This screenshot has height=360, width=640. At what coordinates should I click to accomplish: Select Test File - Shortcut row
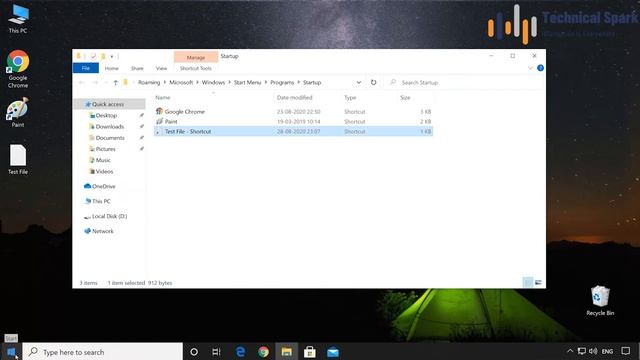pyautogui.click(x=293, y=131)
